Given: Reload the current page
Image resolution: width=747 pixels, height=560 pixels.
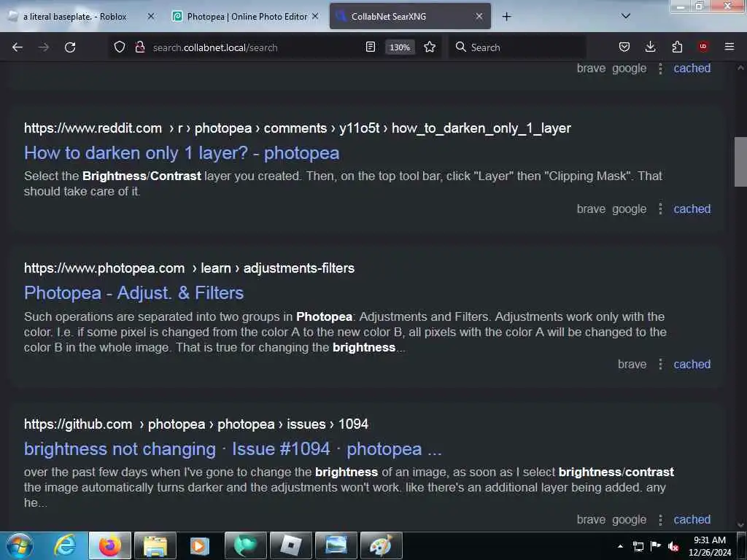Looking at the screenshot, I should [70, 47].
